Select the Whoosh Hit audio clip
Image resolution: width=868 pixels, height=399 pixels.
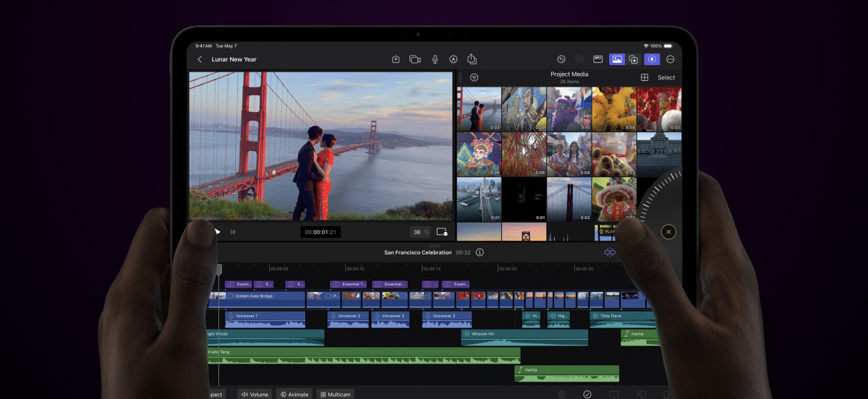524,338
